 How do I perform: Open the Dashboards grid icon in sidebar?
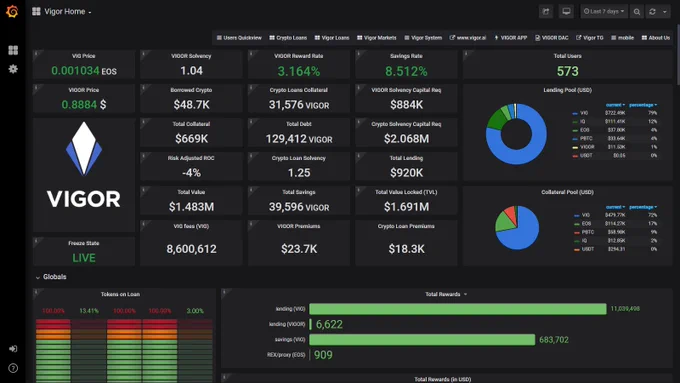pyautogui.click(x=13, y=50)
